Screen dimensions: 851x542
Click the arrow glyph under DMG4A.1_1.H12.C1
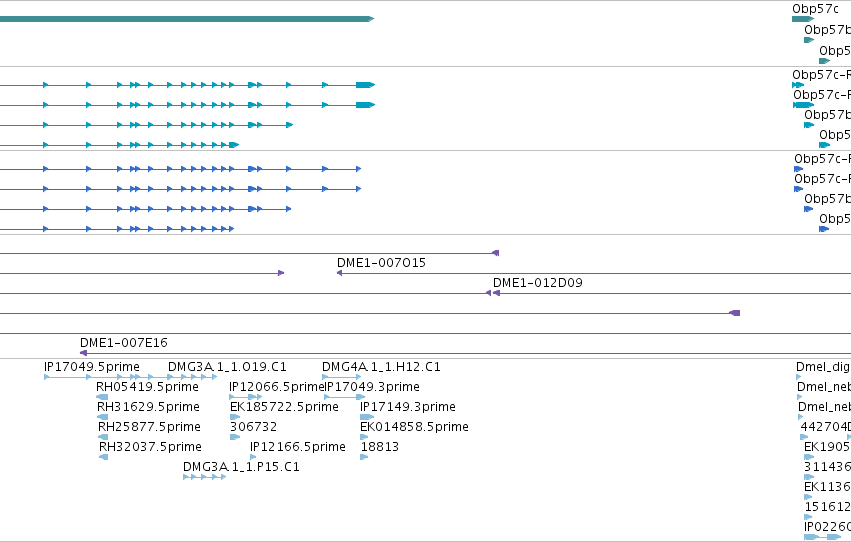point(341,377)
